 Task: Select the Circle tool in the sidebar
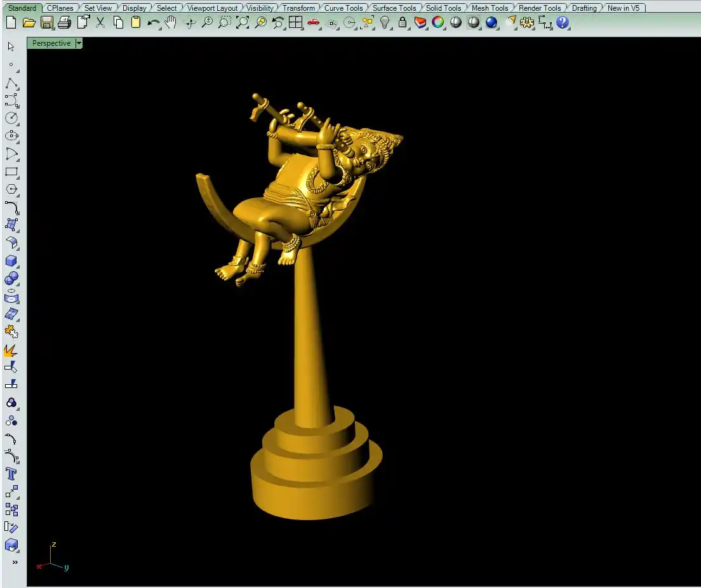coord(11,118)
